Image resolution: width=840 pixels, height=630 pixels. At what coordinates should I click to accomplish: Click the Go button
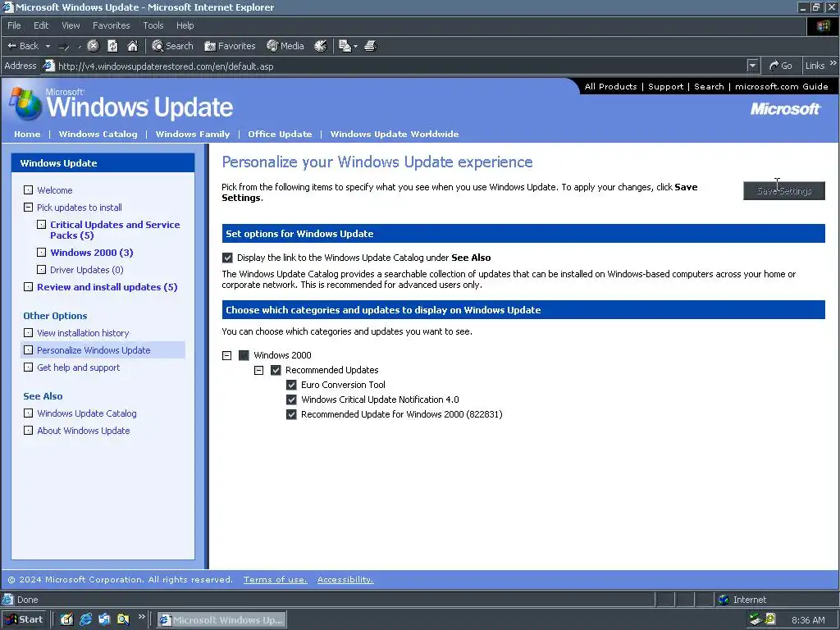point(780,66)
